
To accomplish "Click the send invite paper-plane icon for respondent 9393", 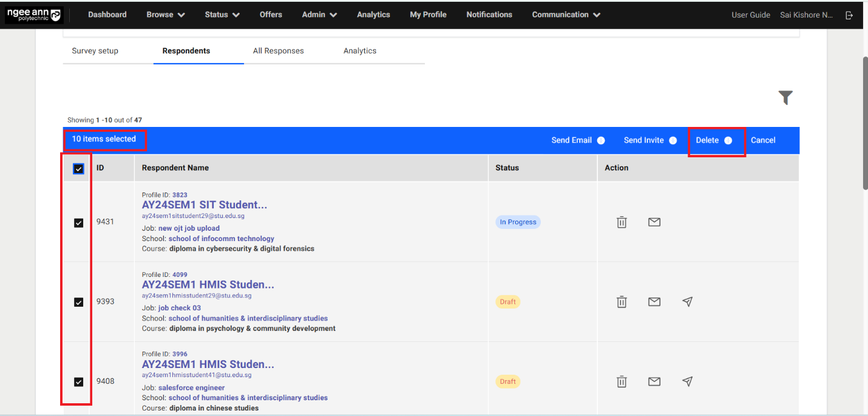I will click(687, 302).
